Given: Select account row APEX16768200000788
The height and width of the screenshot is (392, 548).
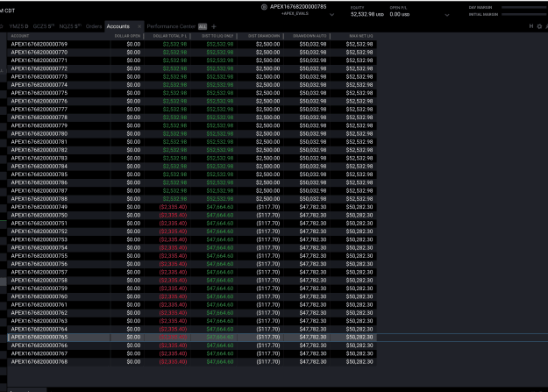Looking at the screenshot, I should [192, 199].
